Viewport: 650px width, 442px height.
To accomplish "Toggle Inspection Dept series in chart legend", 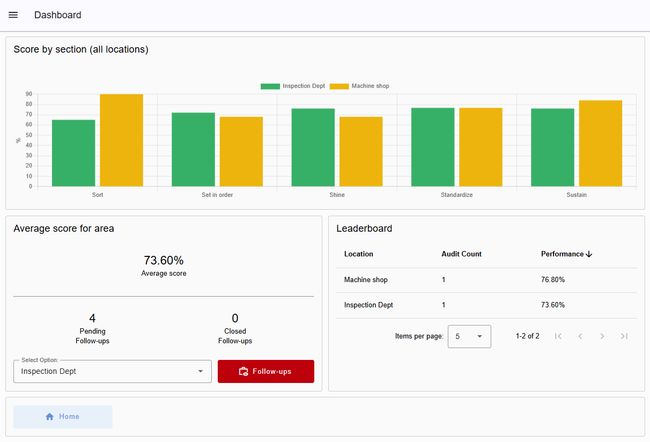I will coord(292,86).
